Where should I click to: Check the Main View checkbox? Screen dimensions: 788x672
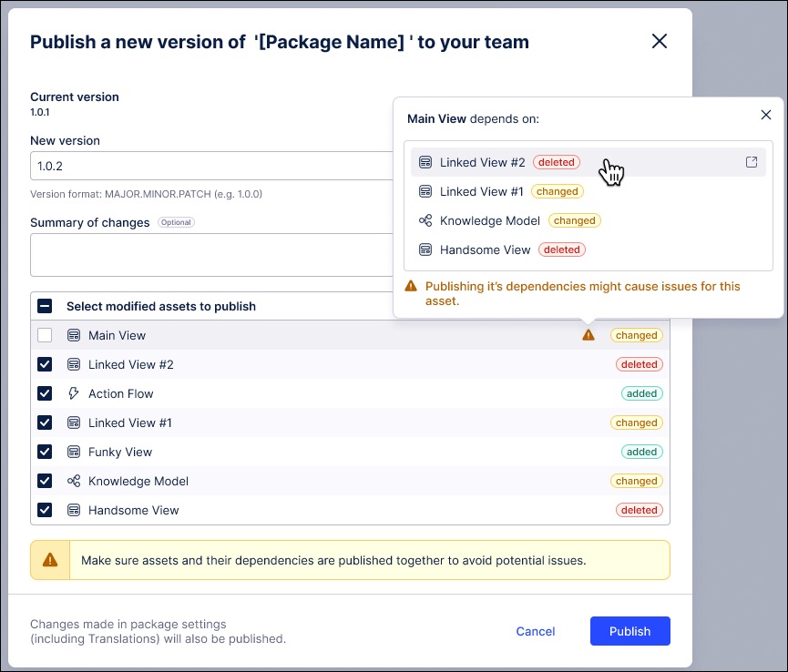point(45,335)
